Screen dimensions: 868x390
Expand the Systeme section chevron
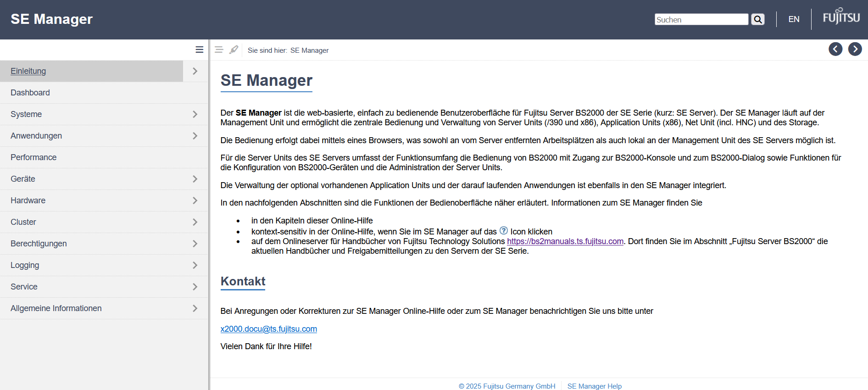pos(195,114)
